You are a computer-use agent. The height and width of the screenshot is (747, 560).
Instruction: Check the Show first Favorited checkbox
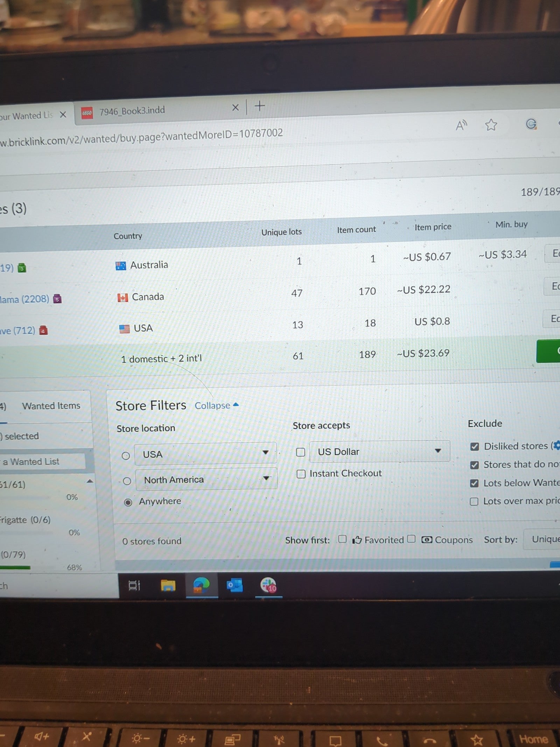(342, 539)
